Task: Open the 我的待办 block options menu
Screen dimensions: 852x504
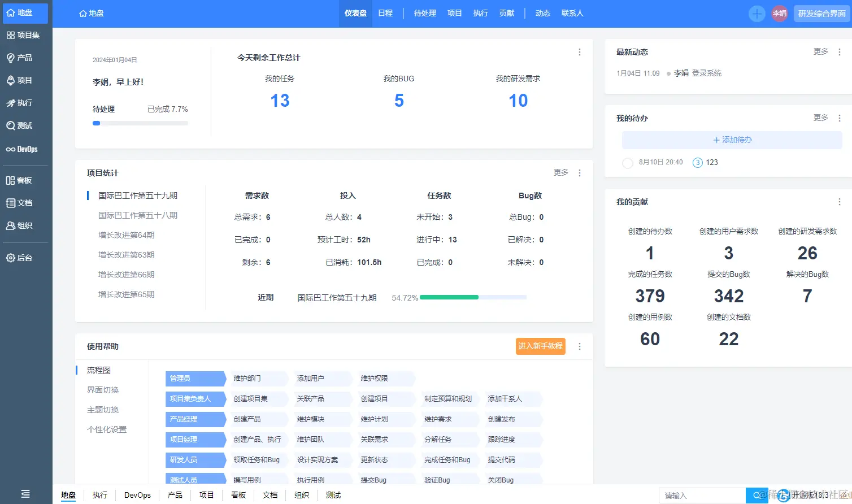Action: click(x=840, y=118)
